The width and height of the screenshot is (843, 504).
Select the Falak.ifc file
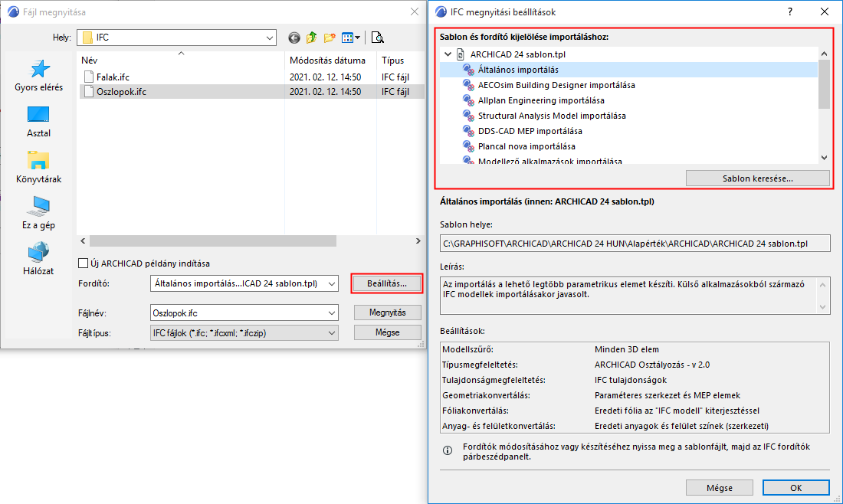113,77
